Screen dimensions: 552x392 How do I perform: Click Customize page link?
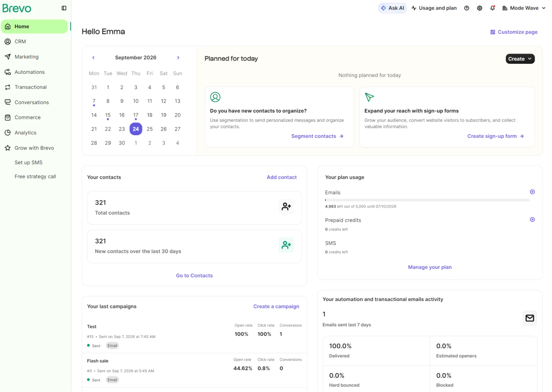tap(514, 32)
